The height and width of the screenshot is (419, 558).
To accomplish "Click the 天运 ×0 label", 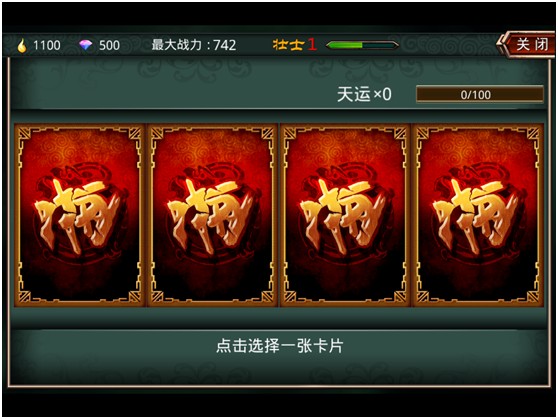I will click(364, 95).
